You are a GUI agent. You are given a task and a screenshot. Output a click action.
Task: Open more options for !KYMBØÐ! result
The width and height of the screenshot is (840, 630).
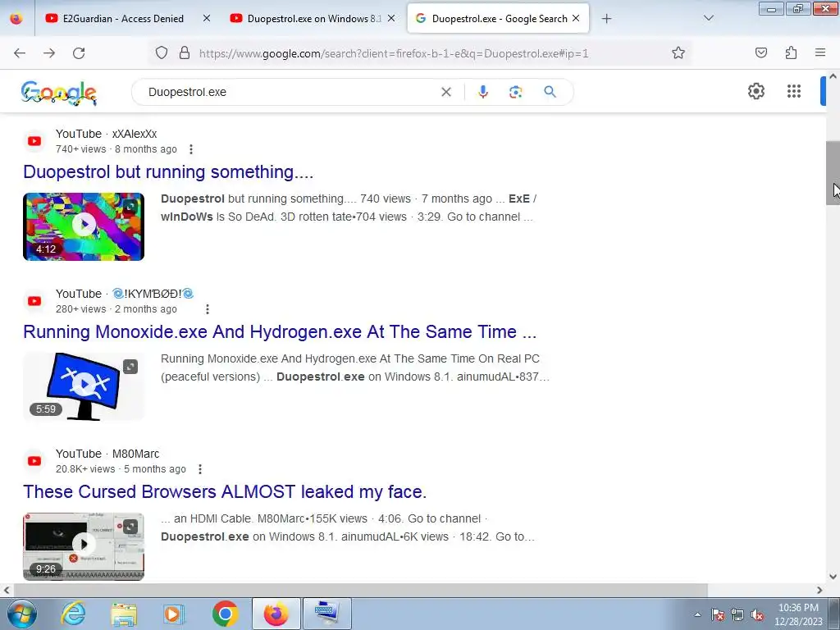pos(208,309)
